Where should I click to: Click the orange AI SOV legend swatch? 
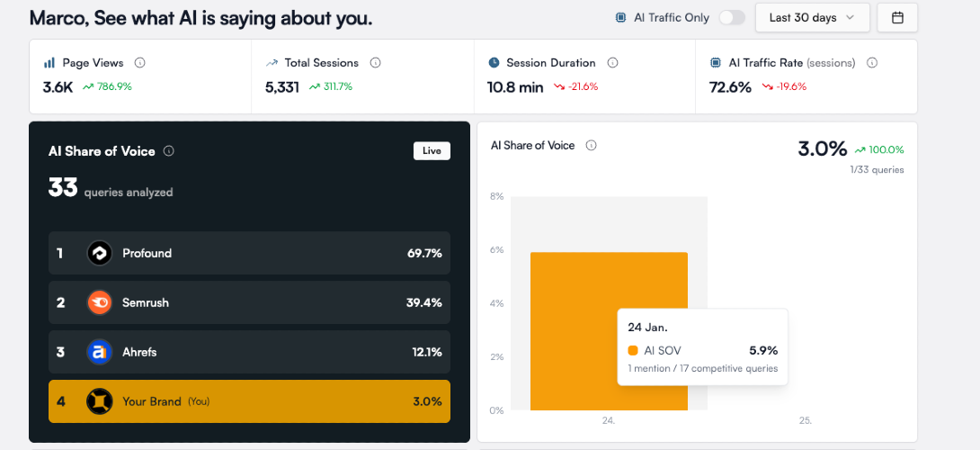tap(633, 351)
